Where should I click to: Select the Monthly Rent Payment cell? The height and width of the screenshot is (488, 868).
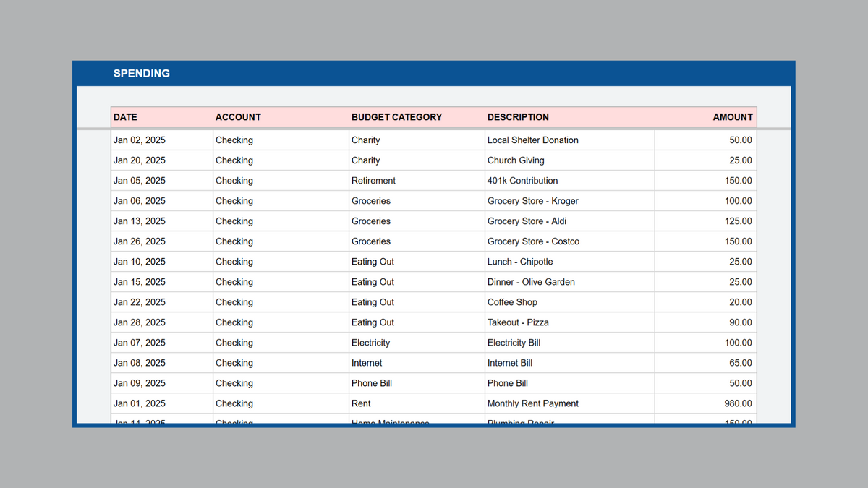point(570,403)
